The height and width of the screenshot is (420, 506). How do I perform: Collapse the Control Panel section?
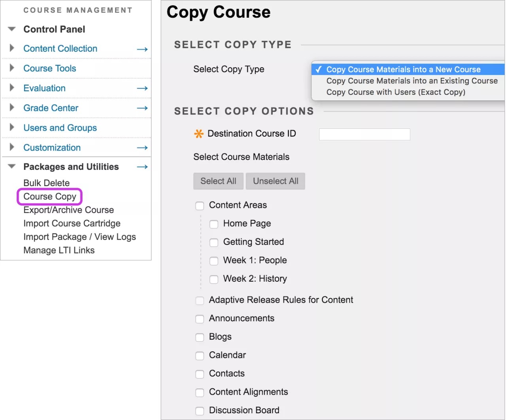point(11,29)
